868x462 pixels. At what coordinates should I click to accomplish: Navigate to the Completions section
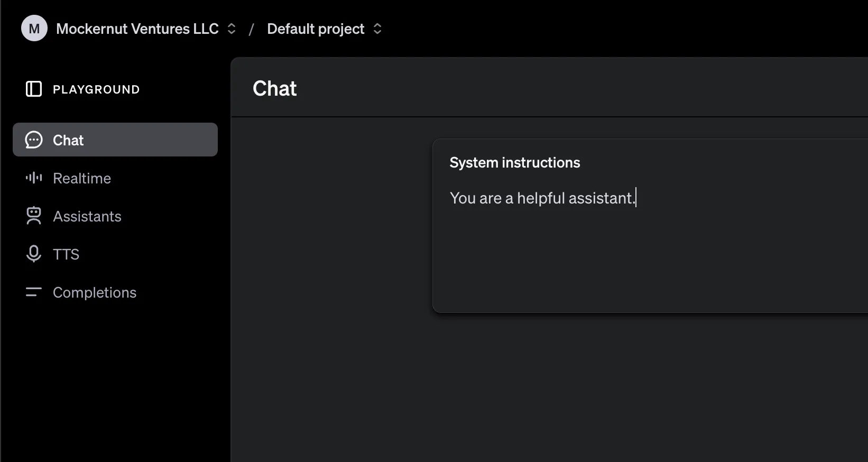(x=94, y=292)
